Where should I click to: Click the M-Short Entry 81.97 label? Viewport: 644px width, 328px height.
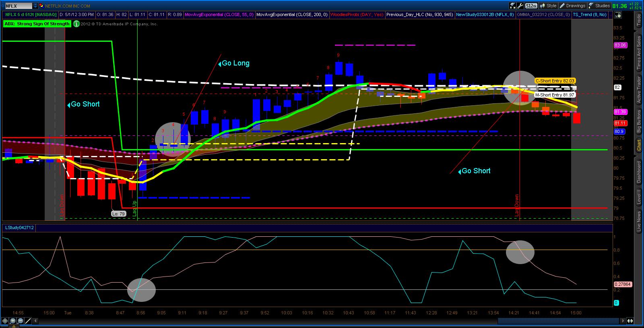(554, 95)
